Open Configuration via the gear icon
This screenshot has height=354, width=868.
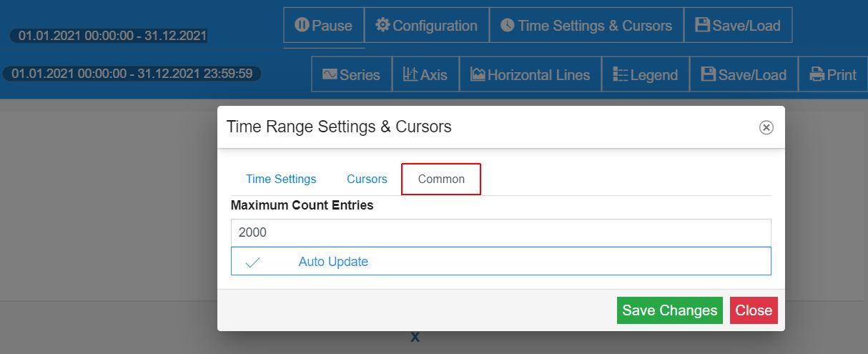pos(383,26)
